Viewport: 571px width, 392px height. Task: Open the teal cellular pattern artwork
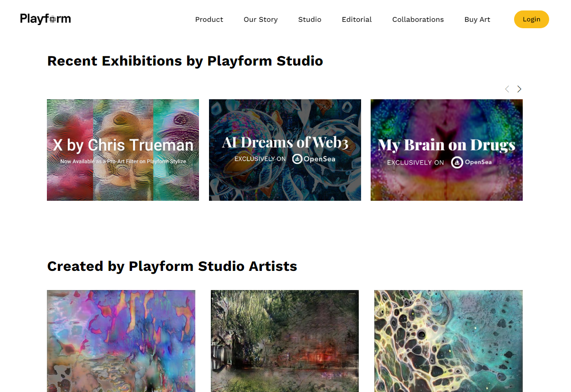[x=449, y=341]
